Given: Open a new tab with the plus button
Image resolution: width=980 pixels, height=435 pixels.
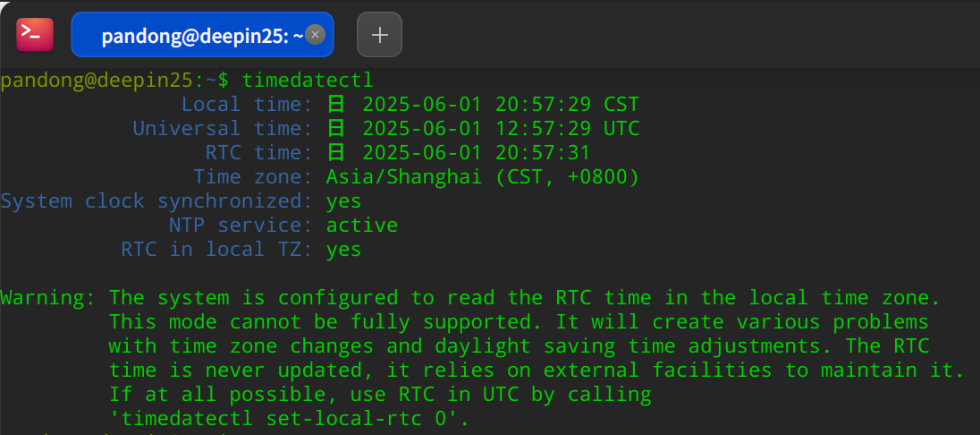Looking at the screenshot, I should point(379,35).
